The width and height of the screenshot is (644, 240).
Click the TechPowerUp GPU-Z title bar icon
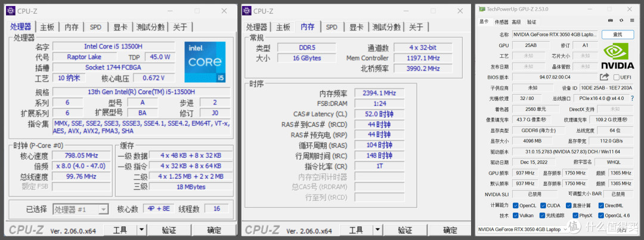(x=482, y=9)
